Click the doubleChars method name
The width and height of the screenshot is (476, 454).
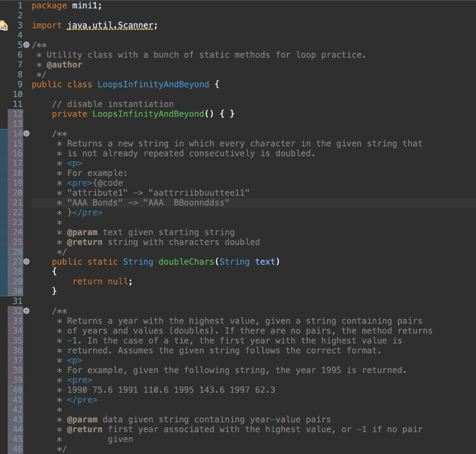pyautogui.click(x=186, y=261)
